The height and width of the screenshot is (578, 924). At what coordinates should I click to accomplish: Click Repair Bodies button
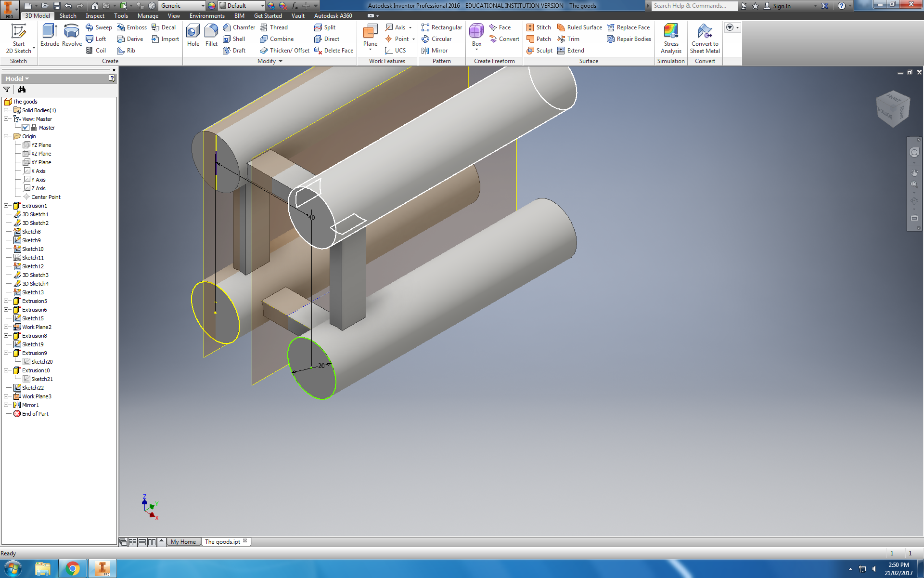(x=629, y=39)
